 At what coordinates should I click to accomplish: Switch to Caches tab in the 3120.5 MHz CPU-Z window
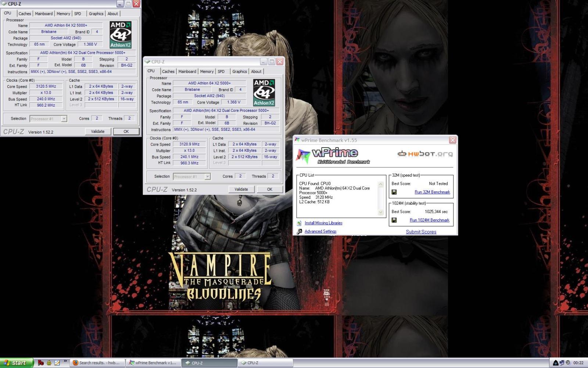[x=25, y=14]
